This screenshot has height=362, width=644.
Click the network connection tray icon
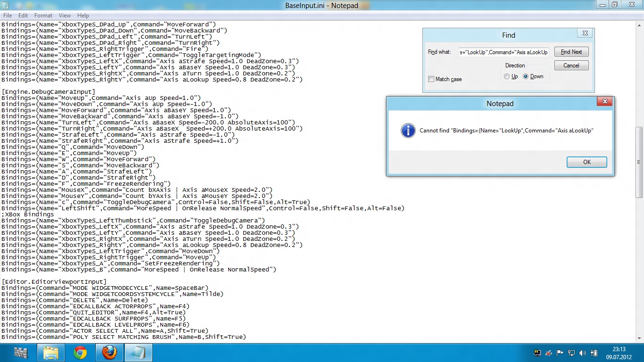(571, 353)
